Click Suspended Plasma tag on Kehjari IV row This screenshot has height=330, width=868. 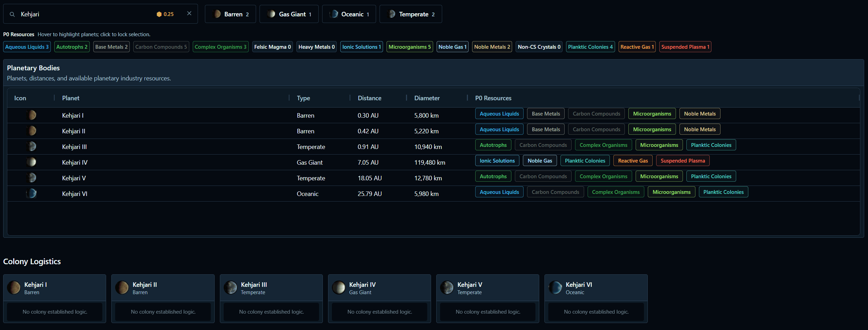682,160
